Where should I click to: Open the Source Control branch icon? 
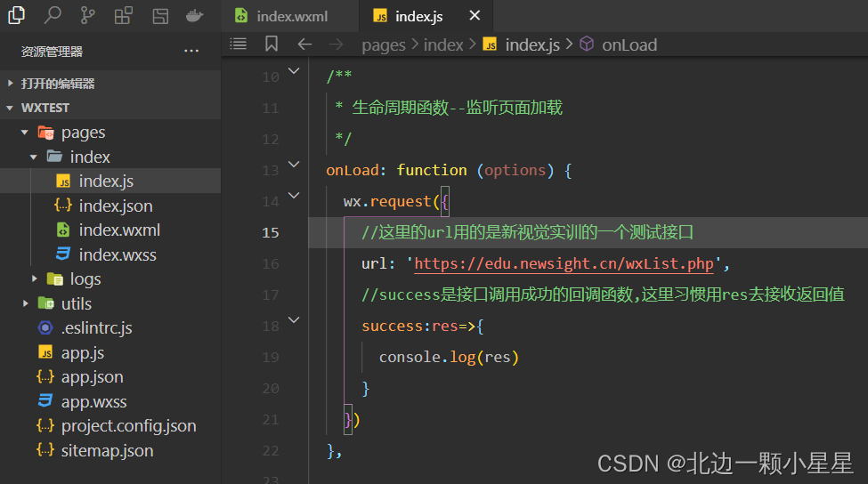87,15
